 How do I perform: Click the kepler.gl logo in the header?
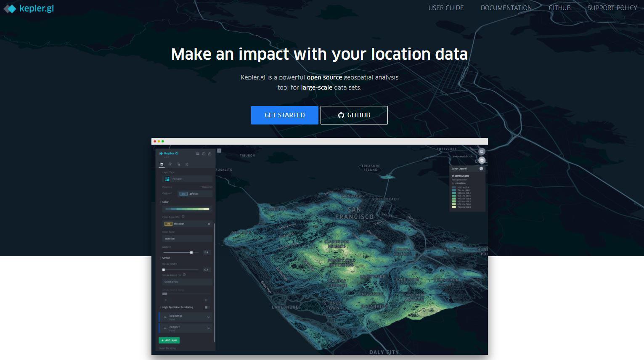pyautogui.click(x=29, y=8)
